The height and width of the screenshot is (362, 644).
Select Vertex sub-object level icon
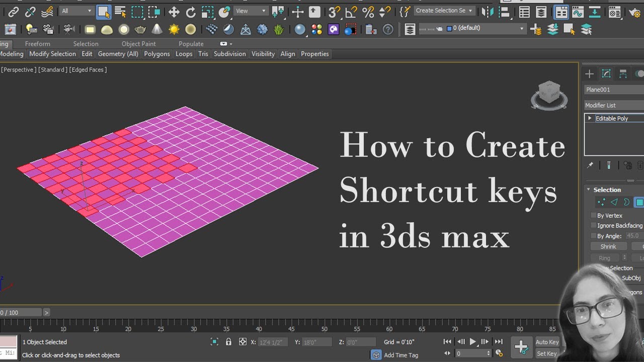pyautogui.click(x=601, y=202)
